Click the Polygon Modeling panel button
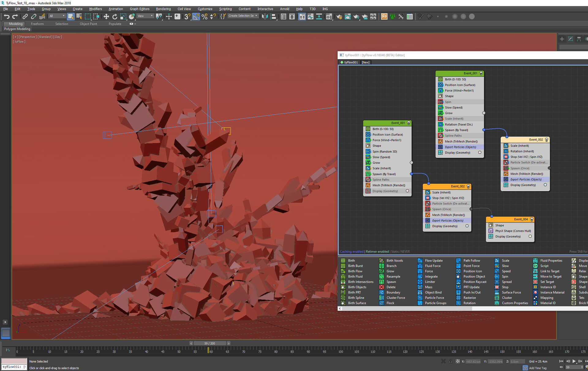The image size is (588, 371). click(17, 29)
